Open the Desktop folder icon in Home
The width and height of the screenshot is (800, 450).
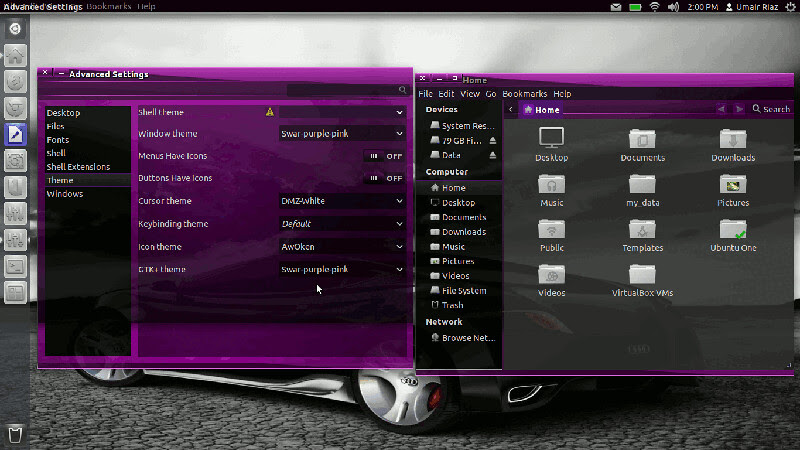click(552, 138)
